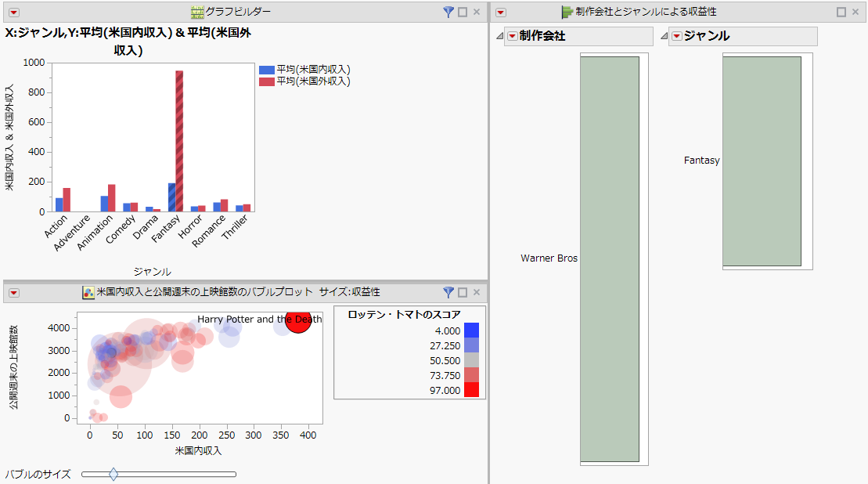
Task: Click the Harry Potter and the Death label
Action: point(260,319)
